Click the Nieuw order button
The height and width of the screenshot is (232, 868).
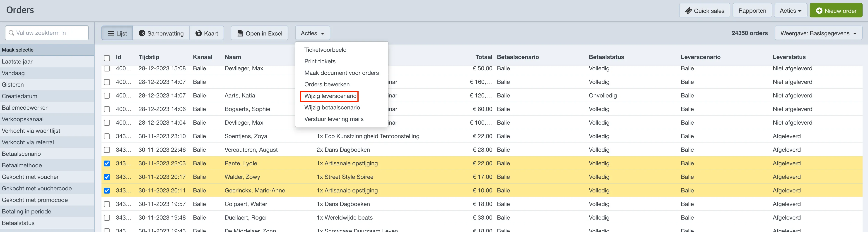836,10
